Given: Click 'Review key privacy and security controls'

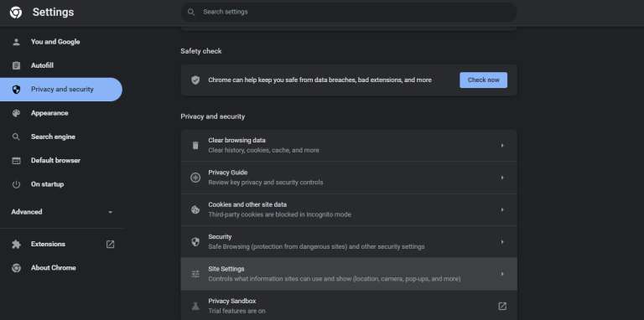Looking at the screenshot, I should tap(266, 183).
